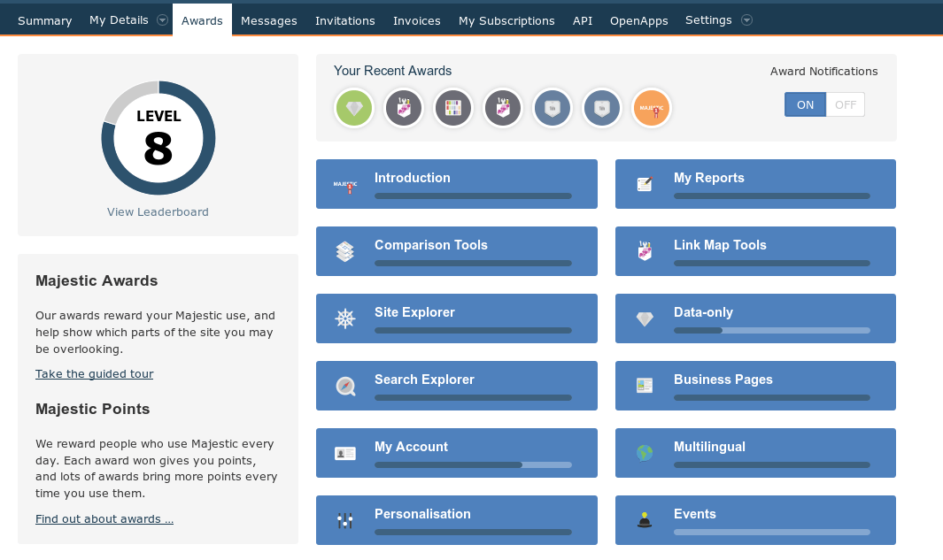Open the Messages tab
943x560 pixels.
point(269,20)
